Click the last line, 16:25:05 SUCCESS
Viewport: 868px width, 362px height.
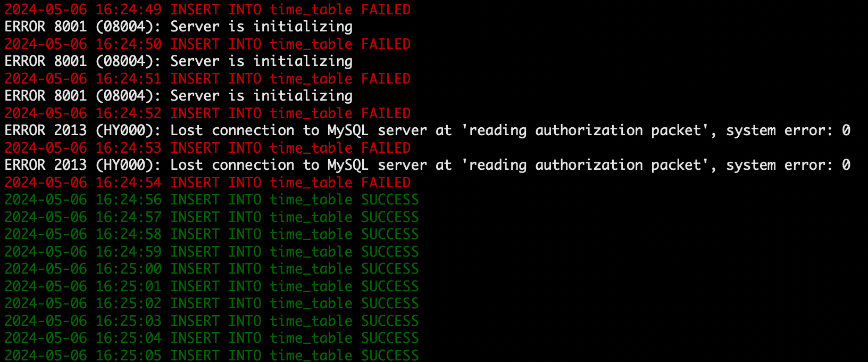point(212,355)
